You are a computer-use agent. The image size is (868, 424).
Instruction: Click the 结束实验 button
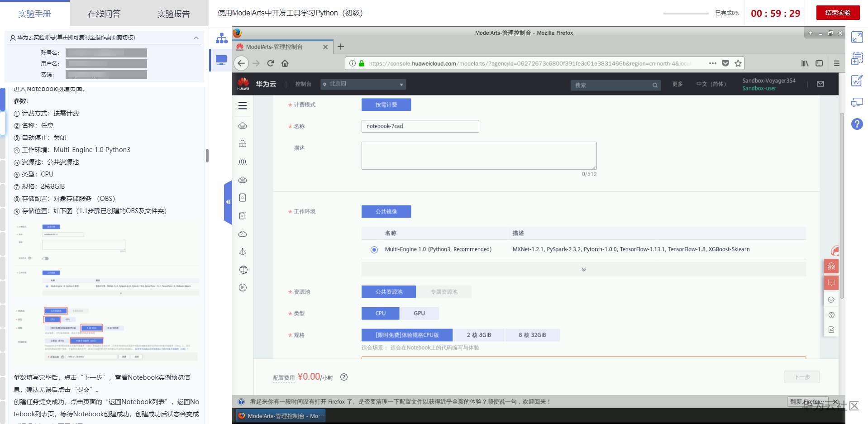tap(838, 13)
